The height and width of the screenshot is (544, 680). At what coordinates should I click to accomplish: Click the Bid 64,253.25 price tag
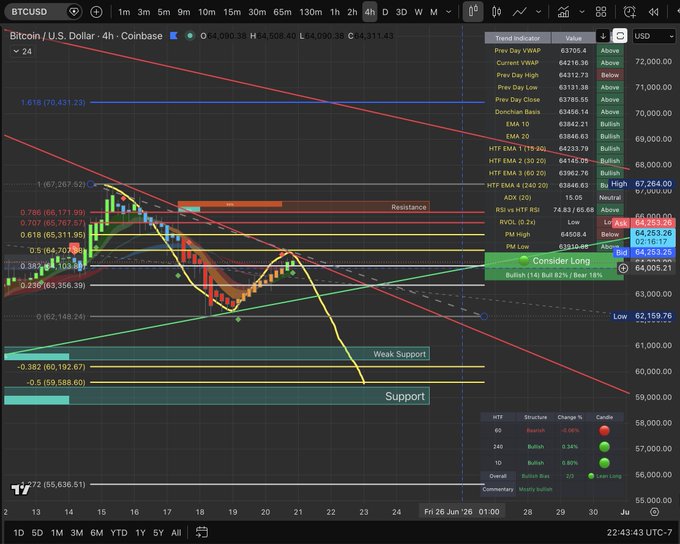644,252
